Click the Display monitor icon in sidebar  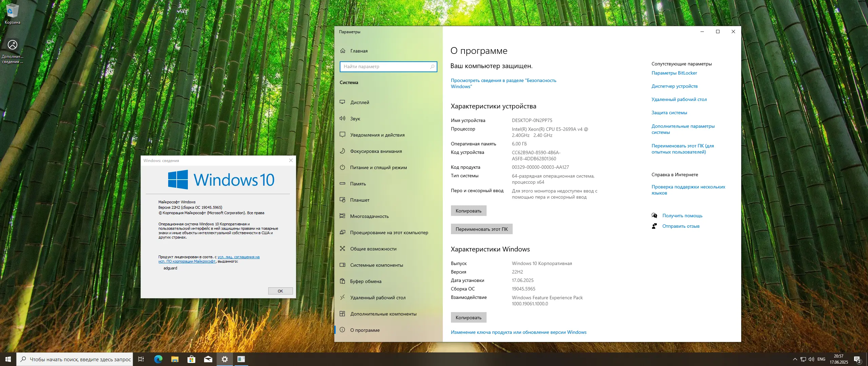[342, 102]
